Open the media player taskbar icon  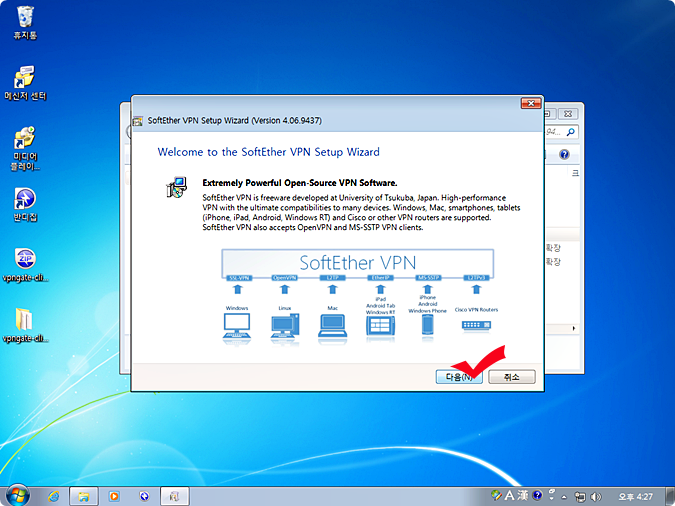point(114,497)
